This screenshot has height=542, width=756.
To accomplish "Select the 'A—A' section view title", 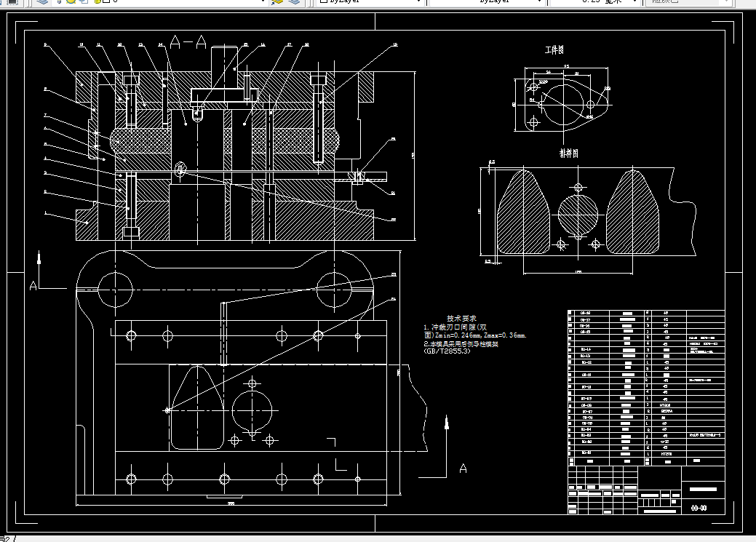I will (x=188, y=42).
